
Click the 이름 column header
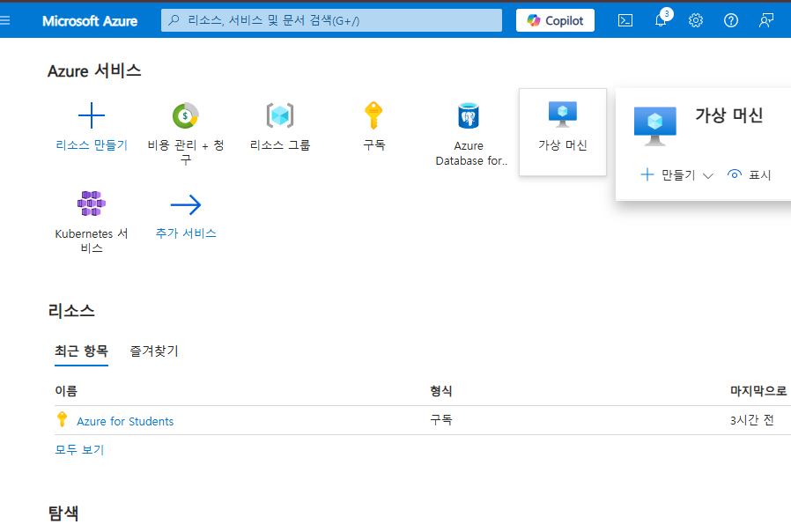pos(66,391)
